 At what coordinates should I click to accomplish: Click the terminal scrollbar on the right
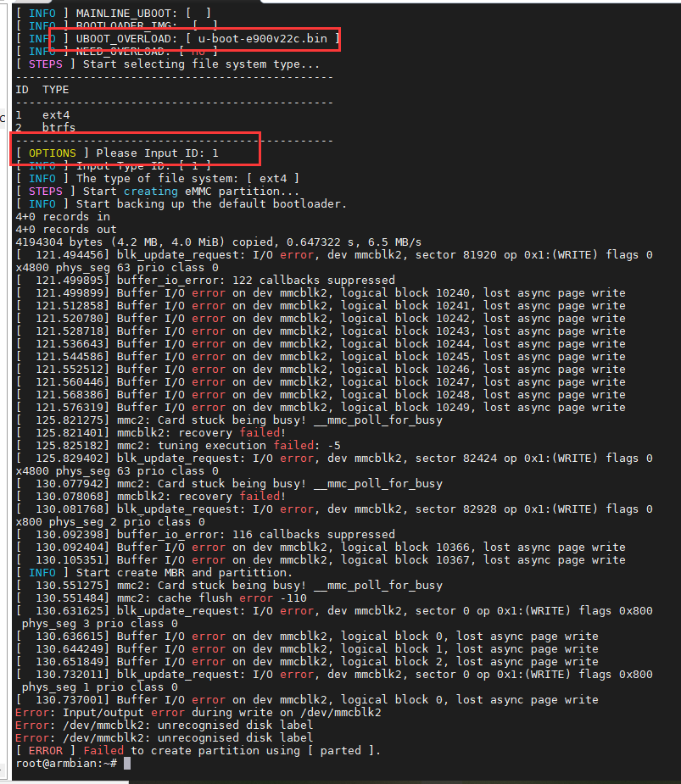[x=676, y=390]
